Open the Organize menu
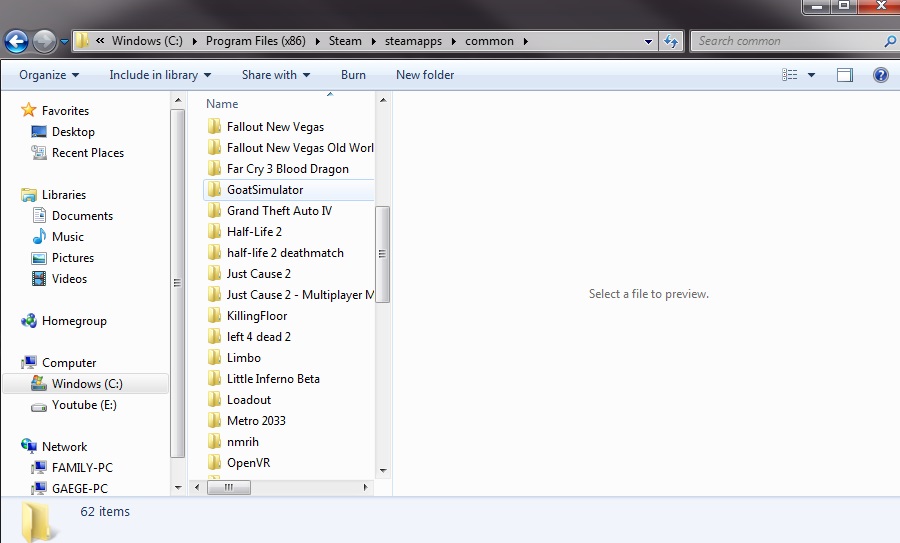This screenshot has height=543, width=900. [x=49, y=75]
